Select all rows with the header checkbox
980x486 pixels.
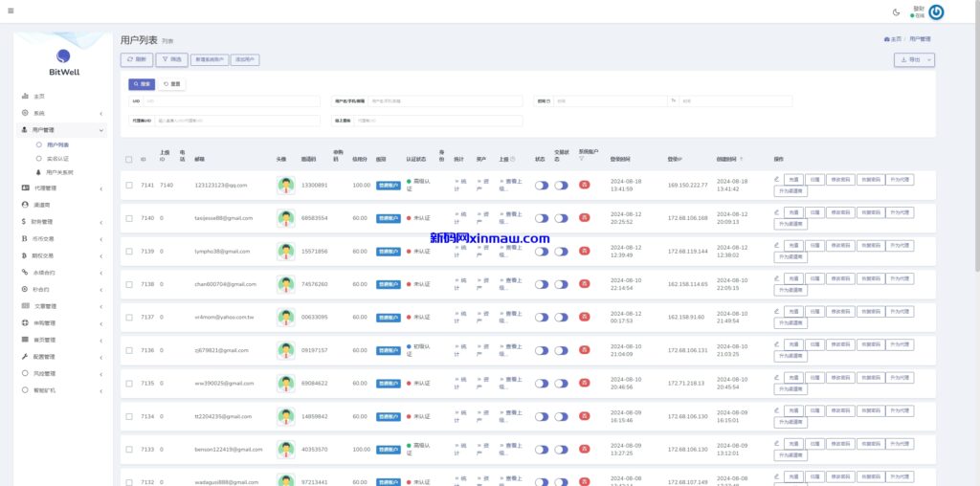129,159
